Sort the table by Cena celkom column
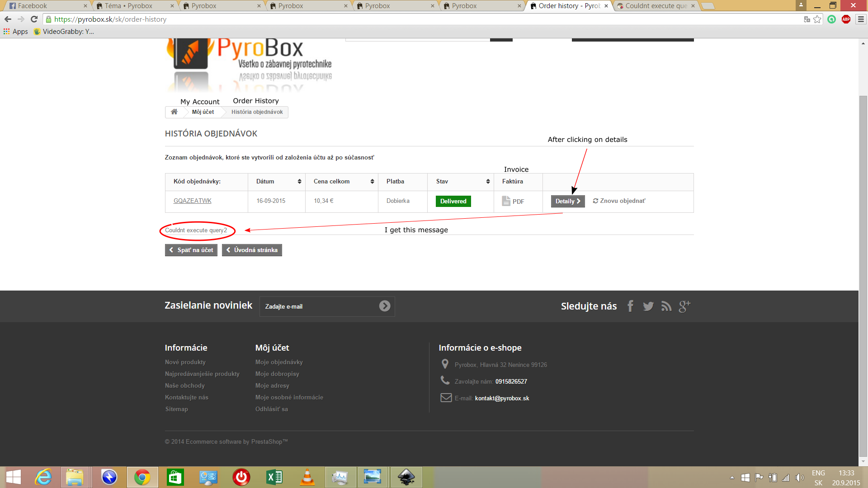The height and width of the screenshot is (488, 868). point(372,181)
